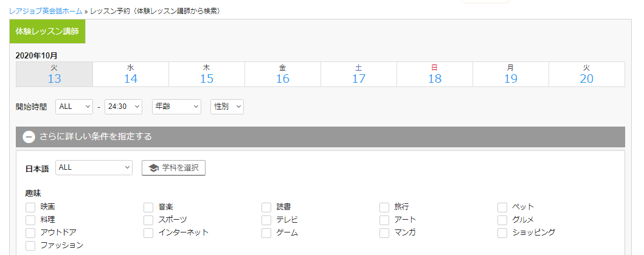644x255 pixels.
Task: Check the 映画 hobby checkbox
Action: coord(30,207)
